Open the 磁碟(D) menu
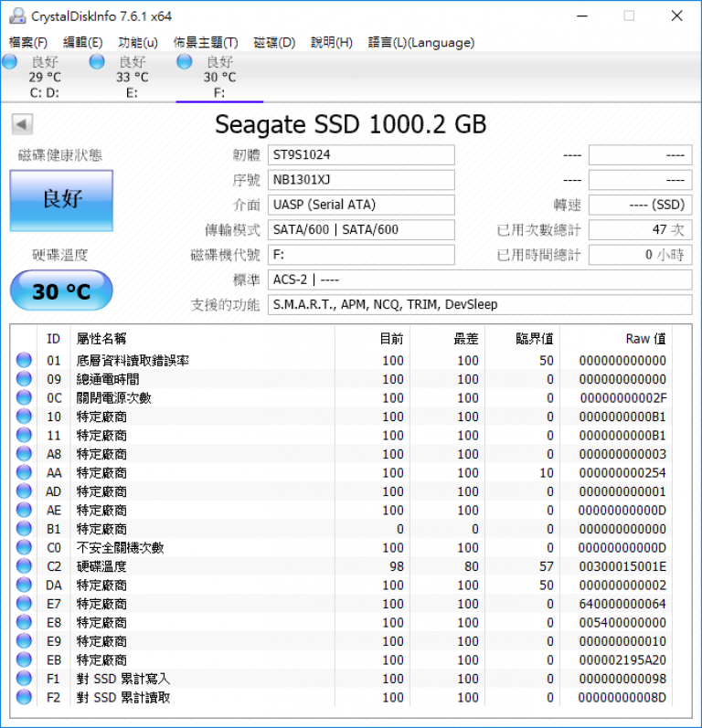The height and width of the screenshot is (728, 702). pyautogui.click(x=274, y=43)
